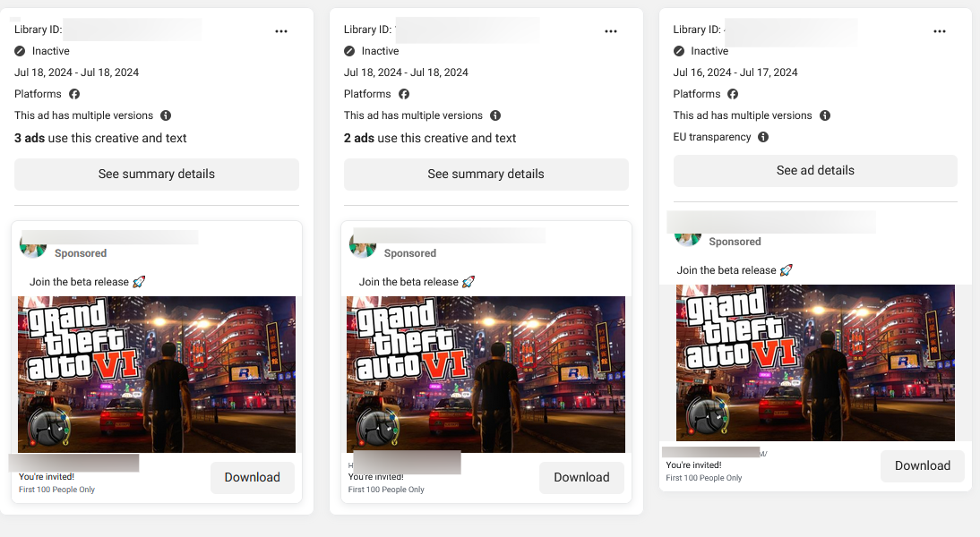Open the GTA VI image in the 3 ads card
980x537 pixels.
coord(157,374)
